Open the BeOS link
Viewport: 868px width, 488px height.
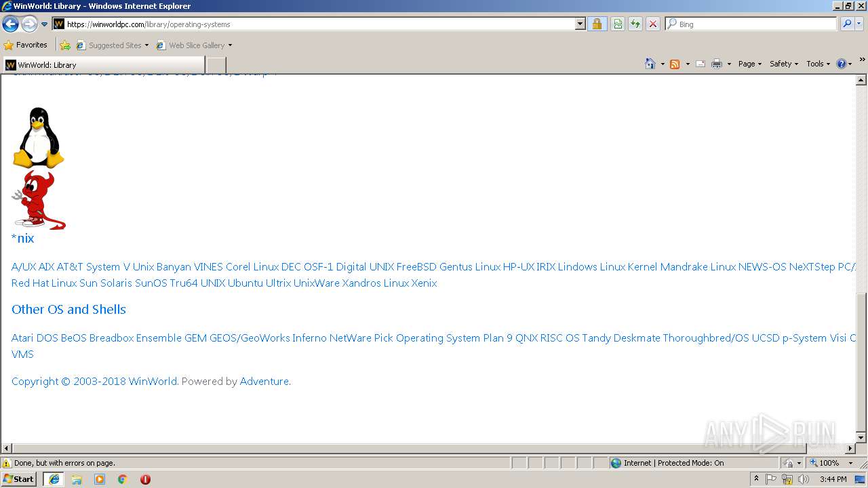74,338
